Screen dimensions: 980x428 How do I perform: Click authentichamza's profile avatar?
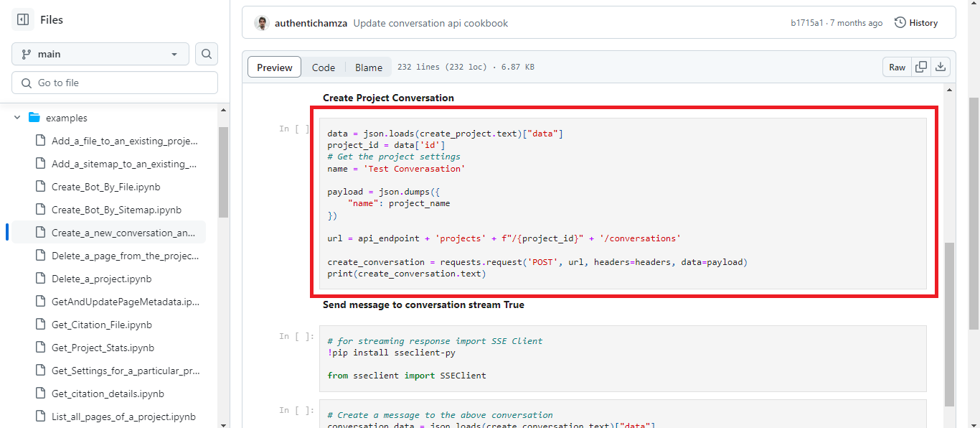(262, 22)
